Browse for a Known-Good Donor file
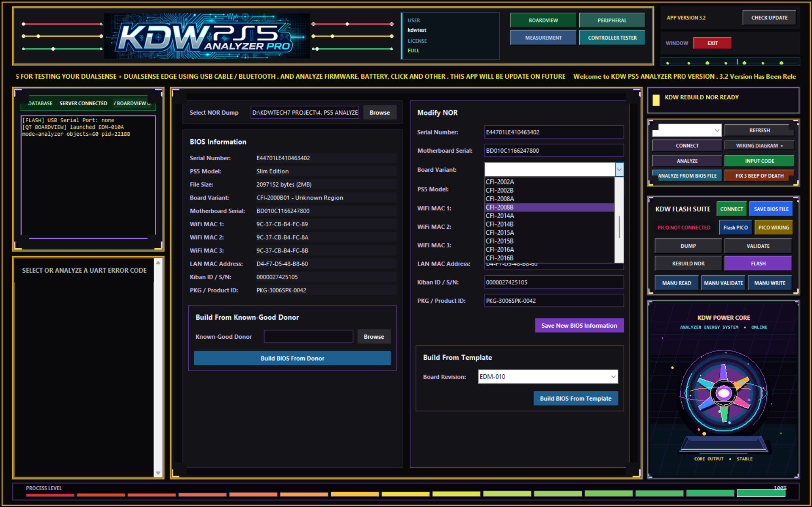This screenshot has height=507, width=812. tap(374, 337)
